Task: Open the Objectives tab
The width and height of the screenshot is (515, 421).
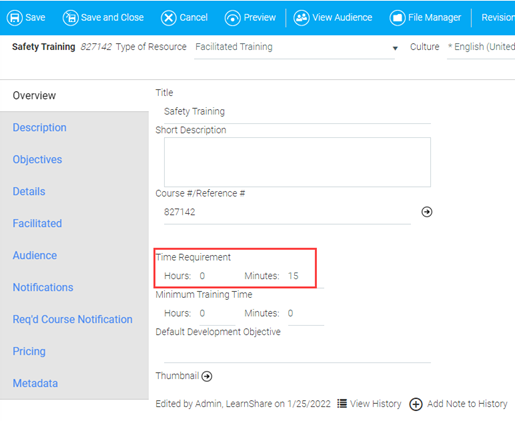Action: [x=37, y=159]
